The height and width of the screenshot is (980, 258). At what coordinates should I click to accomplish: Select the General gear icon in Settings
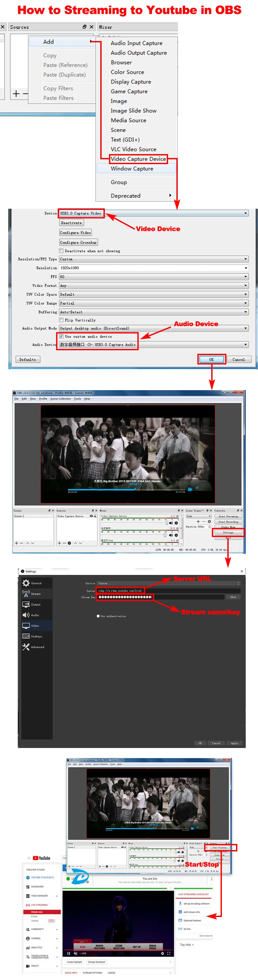tap(26, 583)
